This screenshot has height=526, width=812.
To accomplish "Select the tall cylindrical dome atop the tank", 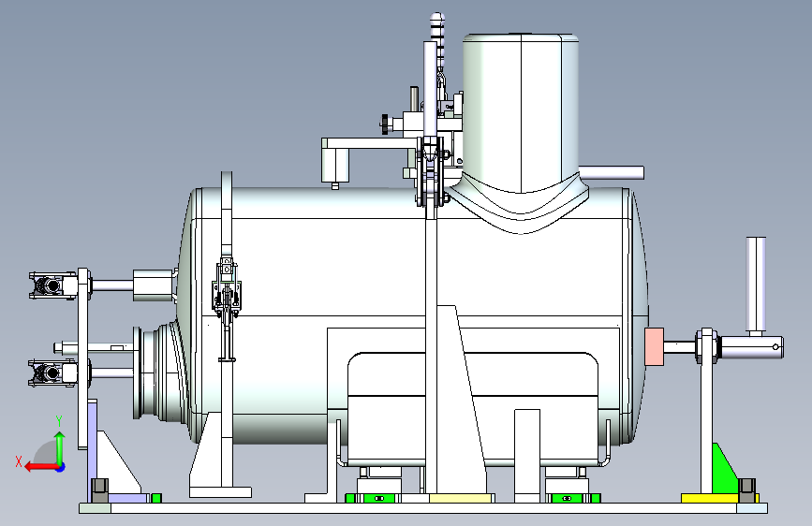I will point(521,111).
